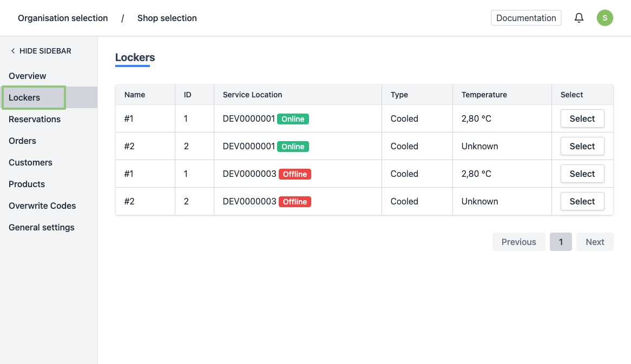Open the Overview sidebar item
The height and width of the screenshot is (364, 631).
(x=28, y=76)
